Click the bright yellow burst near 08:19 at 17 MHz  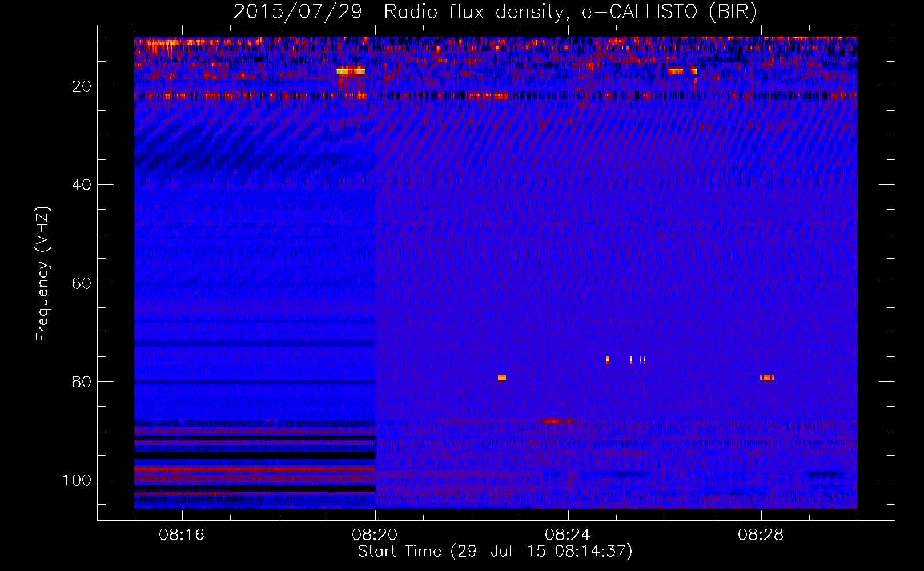coord(351,71)
